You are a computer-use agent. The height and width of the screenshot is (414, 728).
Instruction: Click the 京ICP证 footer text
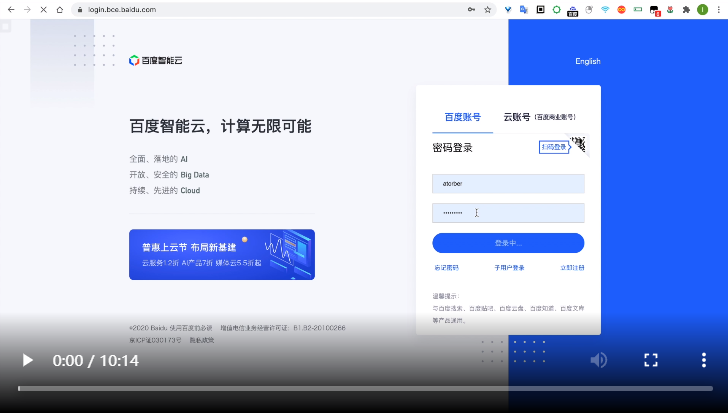click(155, 340)
